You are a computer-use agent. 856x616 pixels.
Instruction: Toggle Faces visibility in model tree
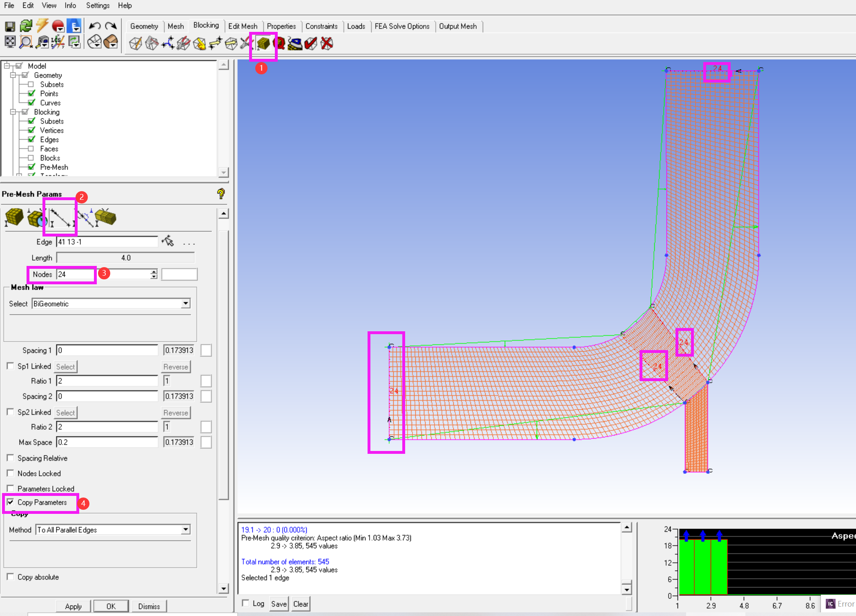(31, 149)
